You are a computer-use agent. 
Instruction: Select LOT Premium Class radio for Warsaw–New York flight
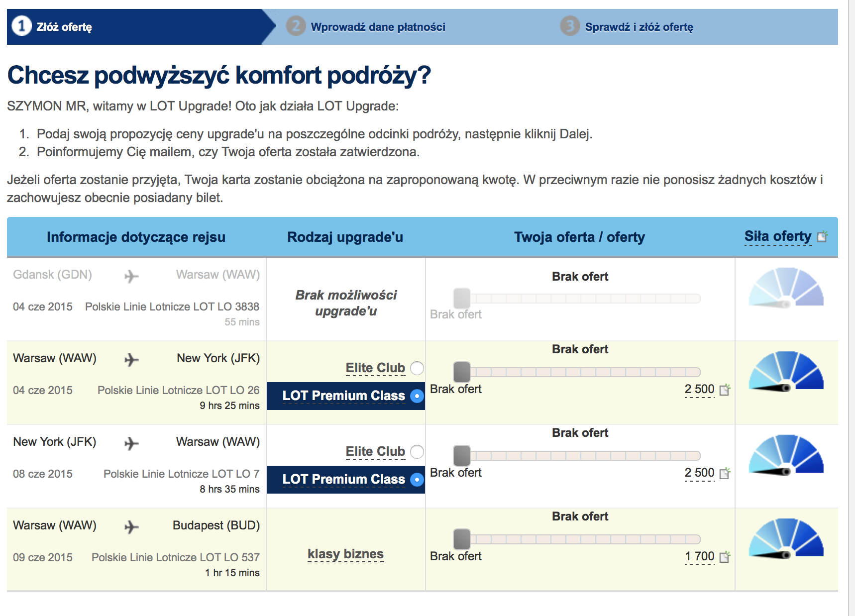click(417, 396)
